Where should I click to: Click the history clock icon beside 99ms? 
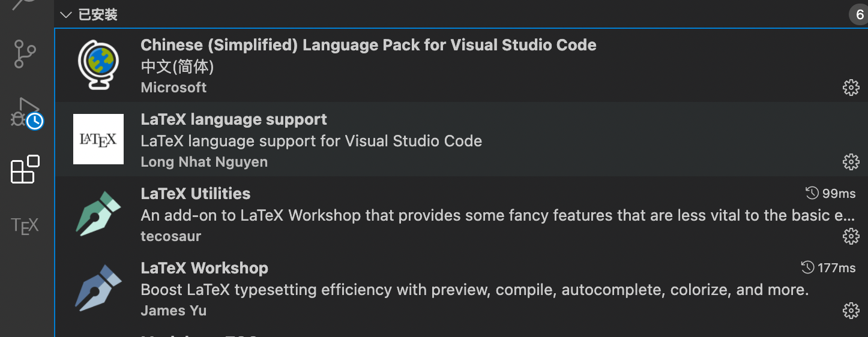[812, 193]
